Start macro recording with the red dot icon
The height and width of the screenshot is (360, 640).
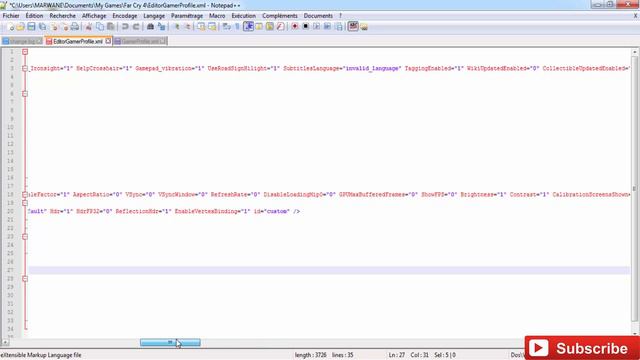tap(295, 27)
